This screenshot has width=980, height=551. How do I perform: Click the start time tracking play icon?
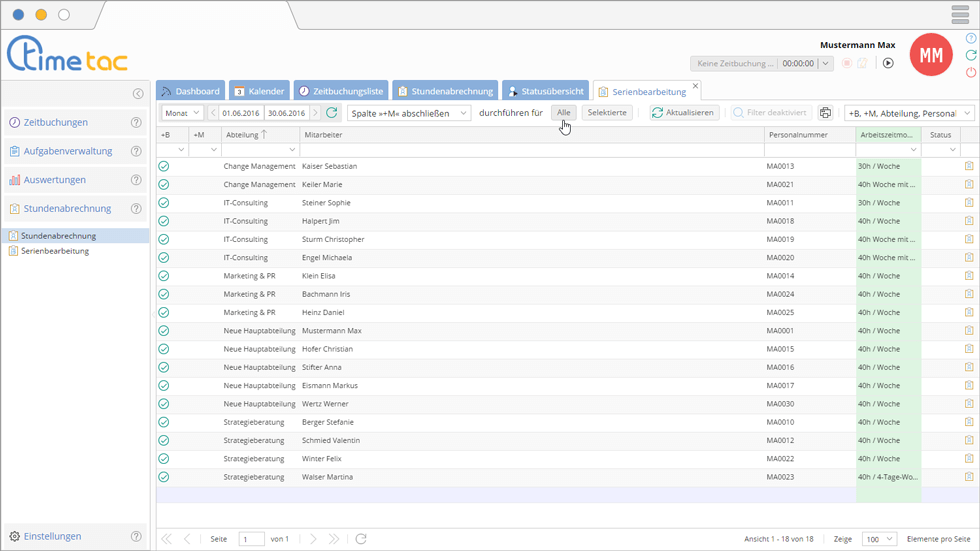[887, 63]
